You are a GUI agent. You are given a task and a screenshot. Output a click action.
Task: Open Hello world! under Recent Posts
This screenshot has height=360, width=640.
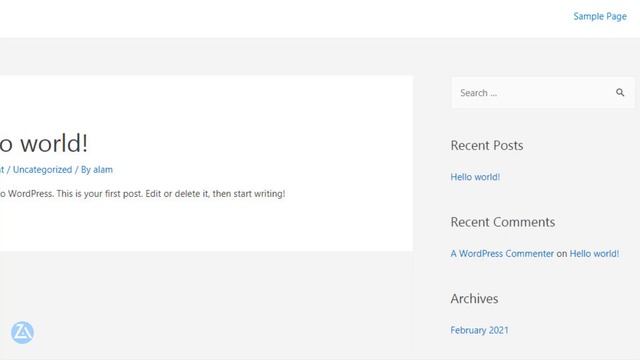(x=475, y=177)
